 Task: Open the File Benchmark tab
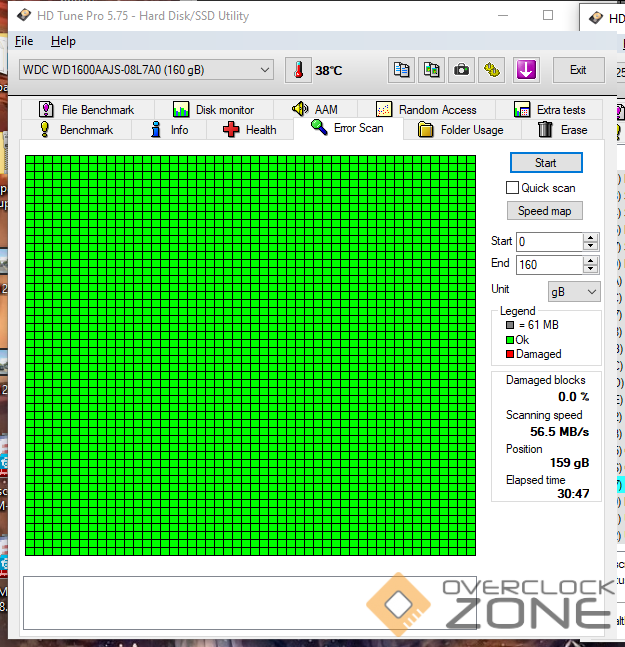[x=87, y=110]
